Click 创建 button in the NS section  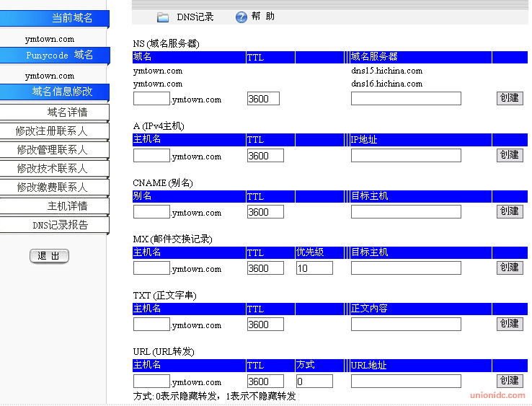(x=510, y=99)
